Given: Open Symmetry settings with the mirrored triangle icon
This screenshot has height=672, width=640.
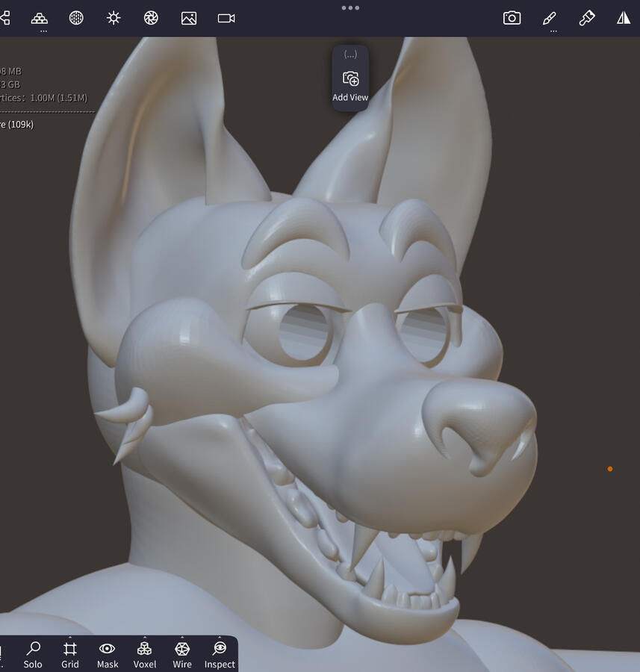Looking at the screenshot, I should click(x=624, y=18).
